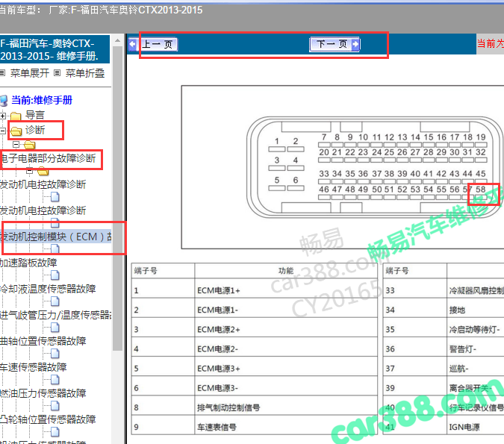Click page icon above 曲轴位置传感器故障
The height and width of the screenshot is (444, 504).
(x=55, y=328)
